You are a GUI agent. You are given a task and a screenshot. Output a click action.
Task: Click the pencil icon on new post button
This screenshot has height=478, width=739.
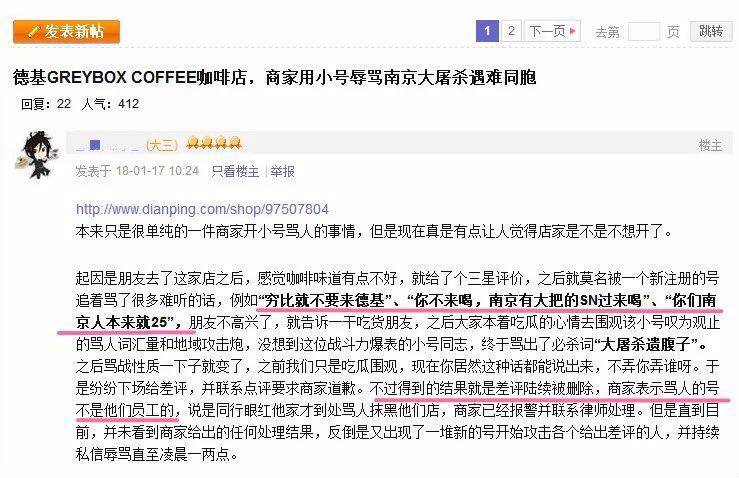[33, 32]
